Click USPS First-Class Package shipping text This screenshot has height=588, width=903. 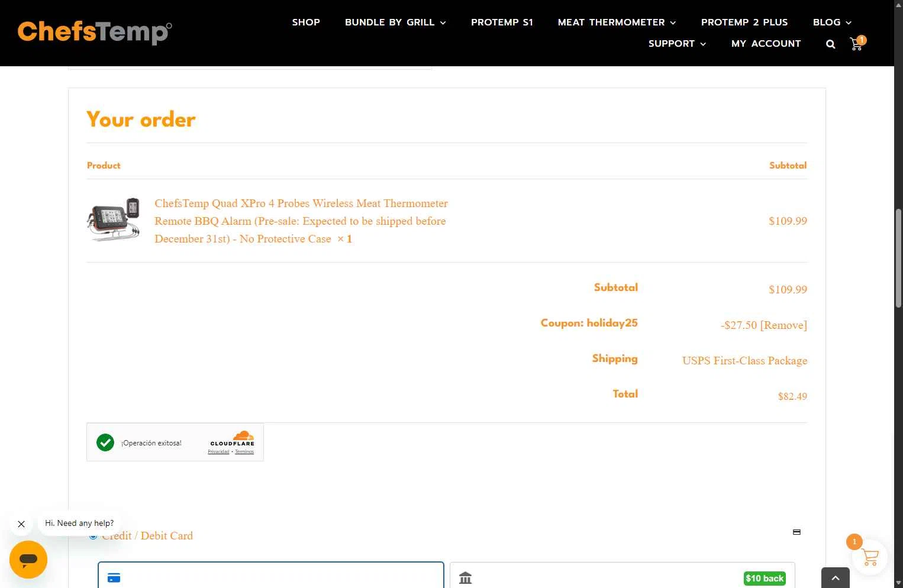(744, 361)
